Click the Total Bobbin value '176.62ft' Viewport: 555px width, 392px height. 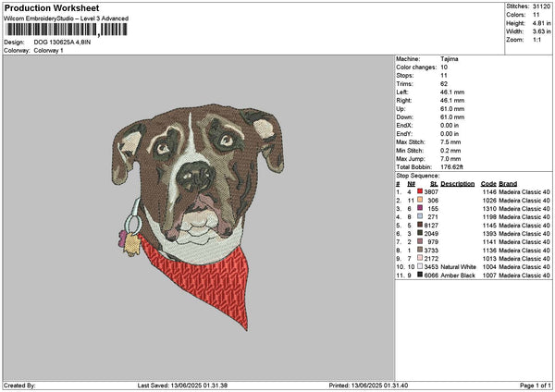click(x=451, y=167)
